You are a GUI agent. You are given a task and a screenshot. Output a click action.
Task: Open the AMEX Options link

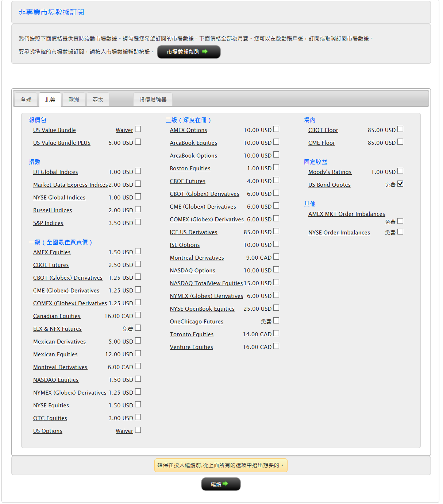188,130
